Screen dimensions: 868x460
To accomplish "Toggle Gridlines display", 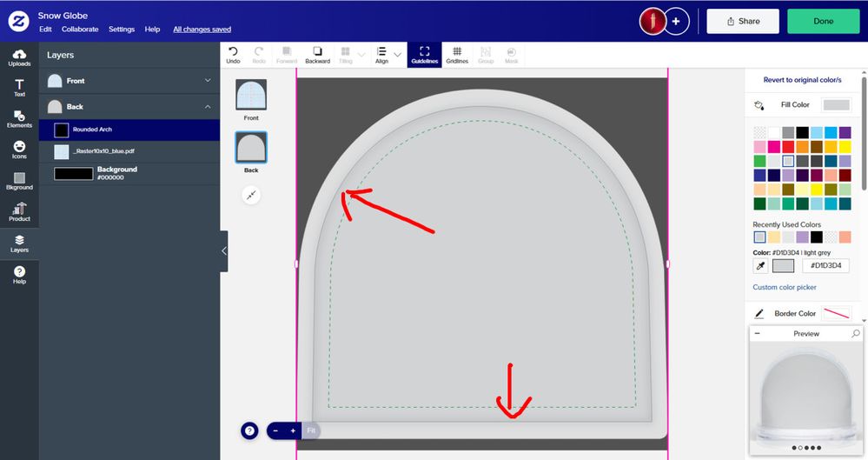I will click(x=457, y=55).
